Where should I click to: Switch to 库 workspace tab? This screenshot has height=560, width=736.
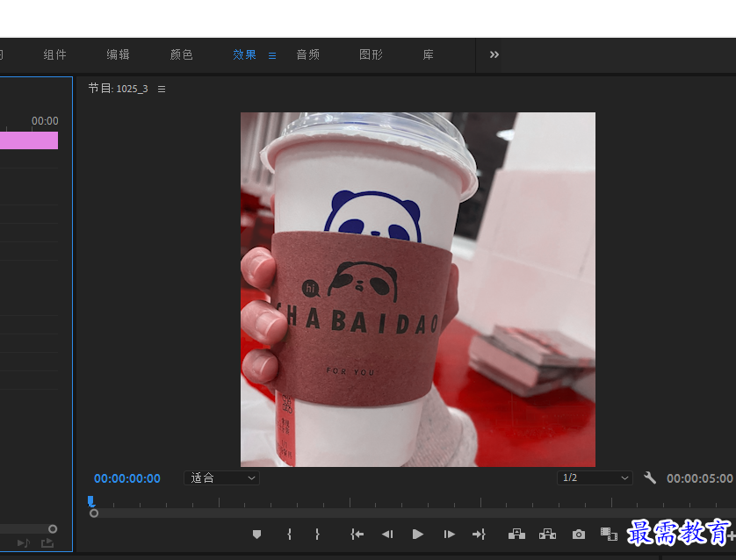click(428, 54)
